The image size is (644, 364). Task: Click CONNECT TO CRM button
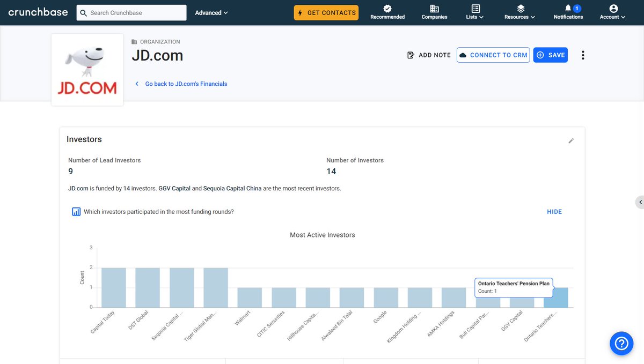(x=493, y=55)
